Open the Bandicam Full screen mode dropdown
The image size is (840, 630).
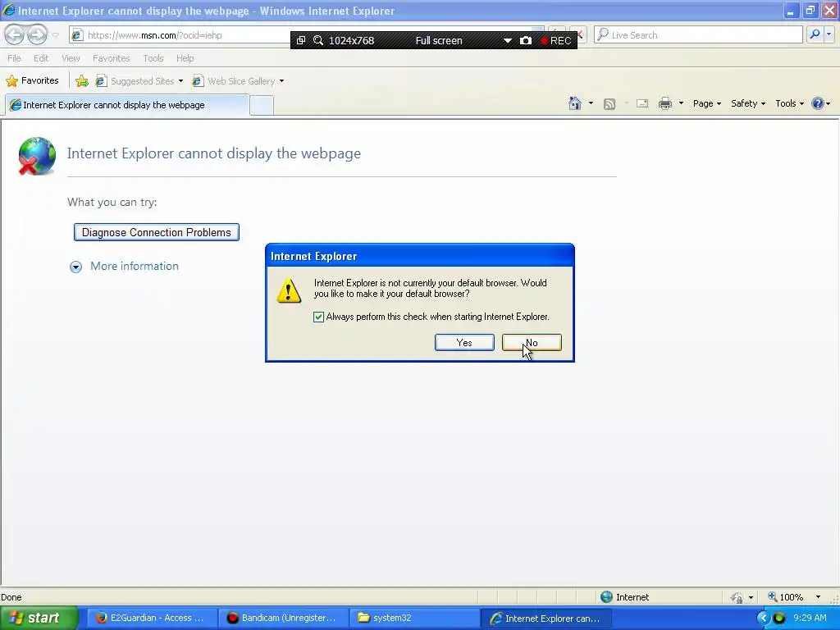(x=507, y=41)
